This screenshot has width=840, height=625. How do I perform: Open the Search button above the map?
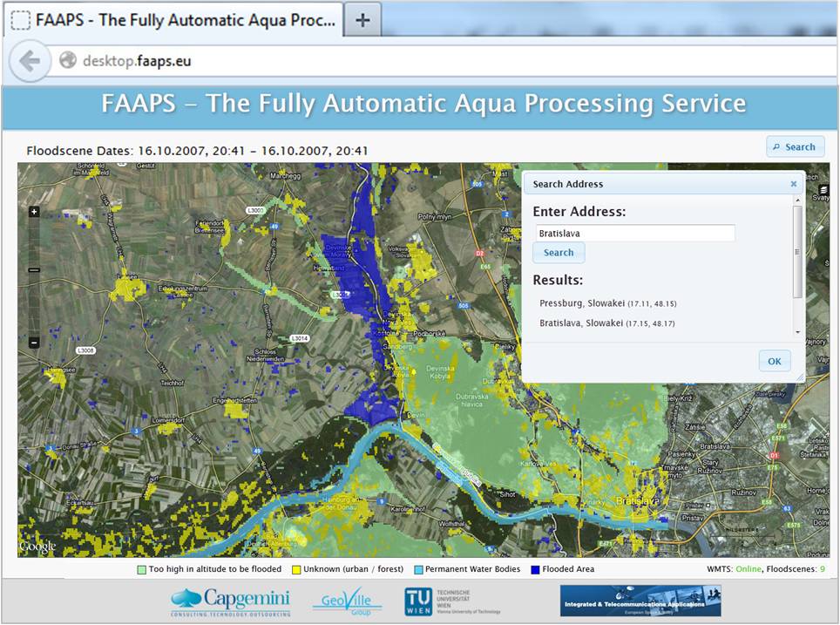pyautogui.click(x=794, y=147)
